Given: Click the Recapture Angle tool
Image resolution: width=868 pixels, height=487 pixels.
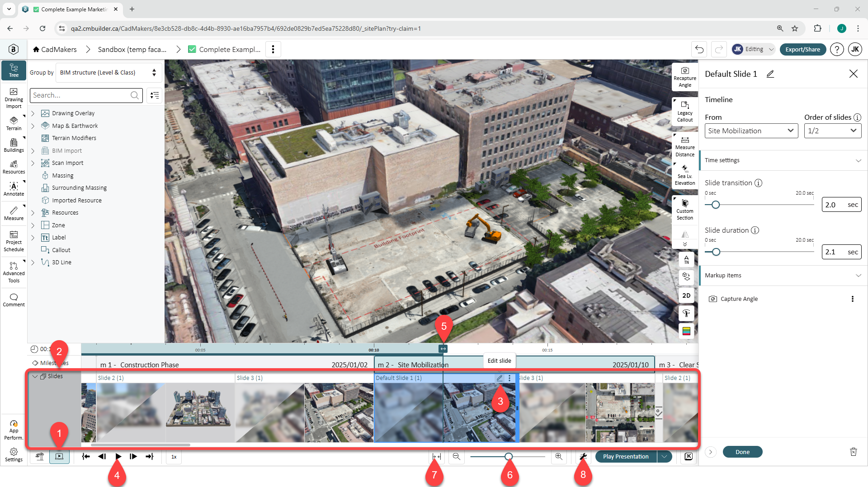Looking at the screenshot, I should (685, 77).
